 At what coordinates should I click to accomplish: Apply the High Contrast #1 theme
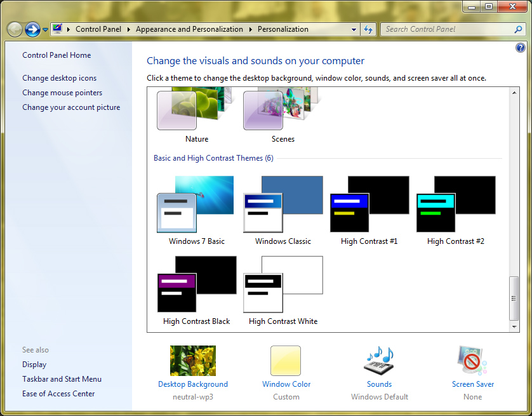[x=369, y=210]
